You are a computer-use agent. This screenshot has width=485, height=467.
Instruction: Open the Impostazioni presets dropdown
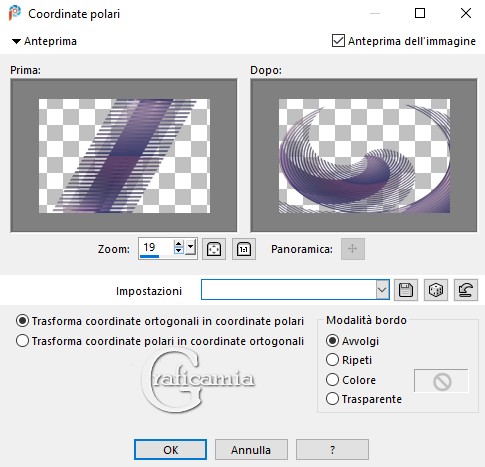pyautogui.click(x=382, y=290)
